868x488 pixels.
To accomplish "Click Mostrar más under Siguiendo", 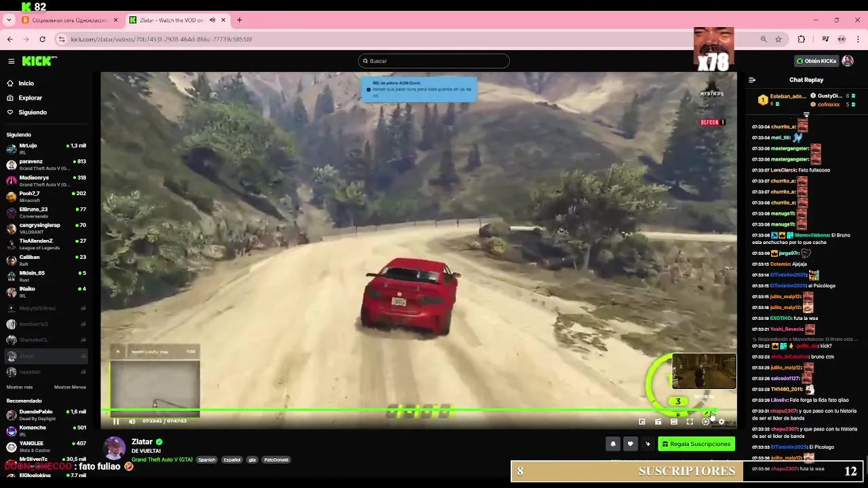I will pyautogui.click(x=20, y=387).
